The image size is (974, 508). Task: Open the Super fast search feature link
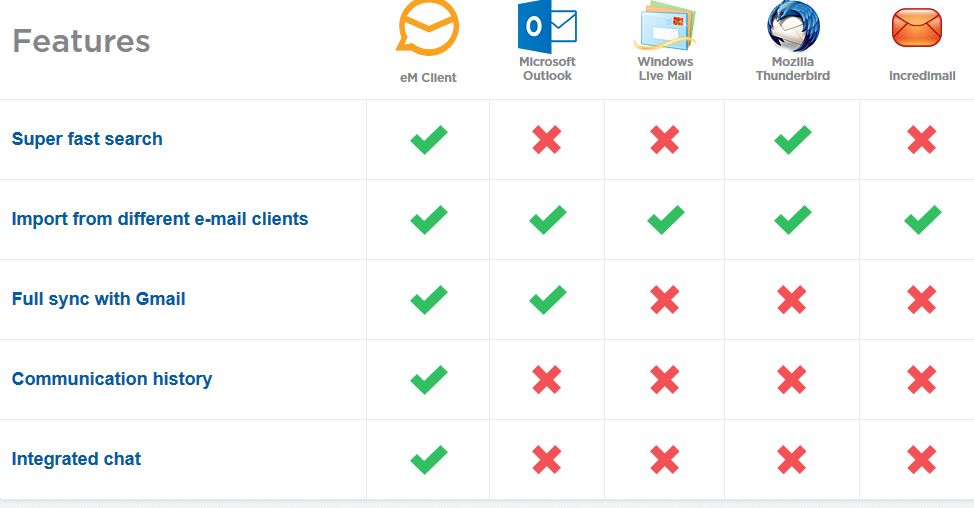87,138
